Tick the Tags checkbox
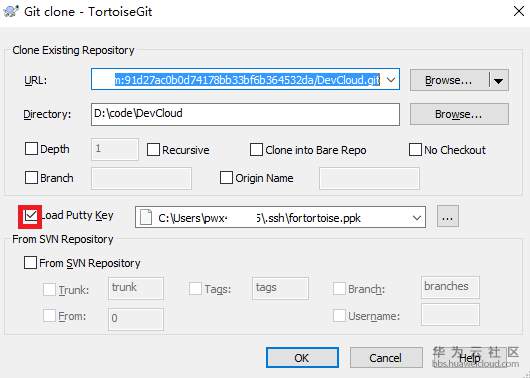530x378 pixels. point(195,289)
